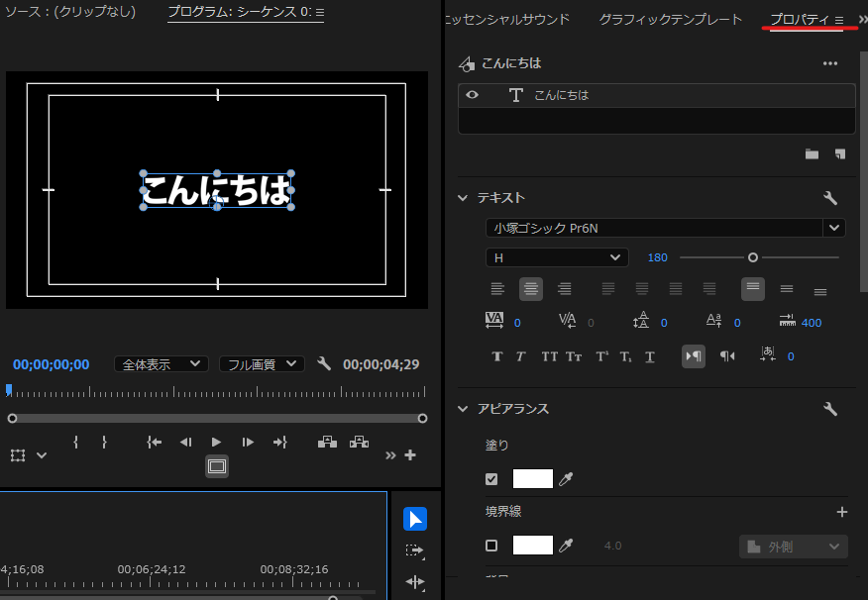Uncheck the 塗り fill checkbox

point(491,479)
